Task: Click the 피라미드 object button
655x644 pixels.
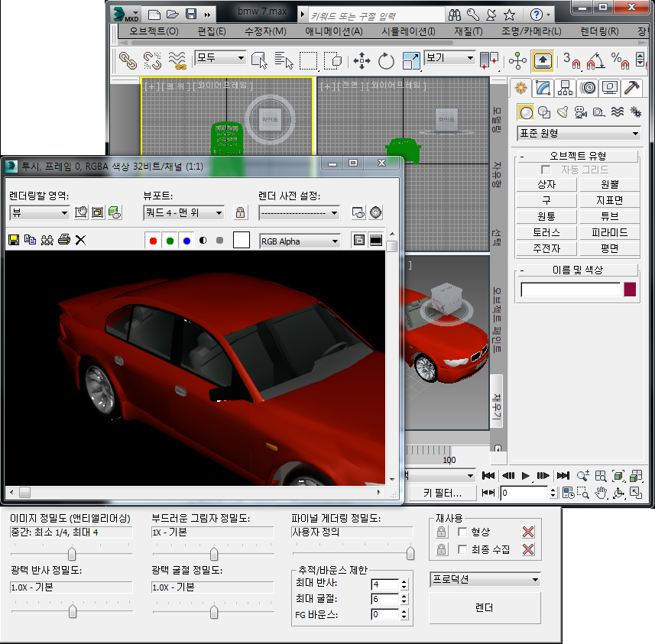Action: [x=609, y=233]
